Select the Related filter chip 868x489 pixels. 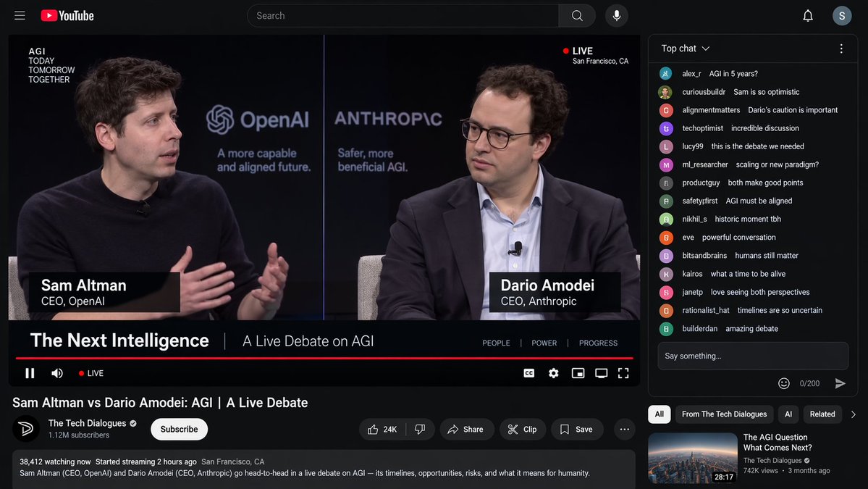[822, 414]
